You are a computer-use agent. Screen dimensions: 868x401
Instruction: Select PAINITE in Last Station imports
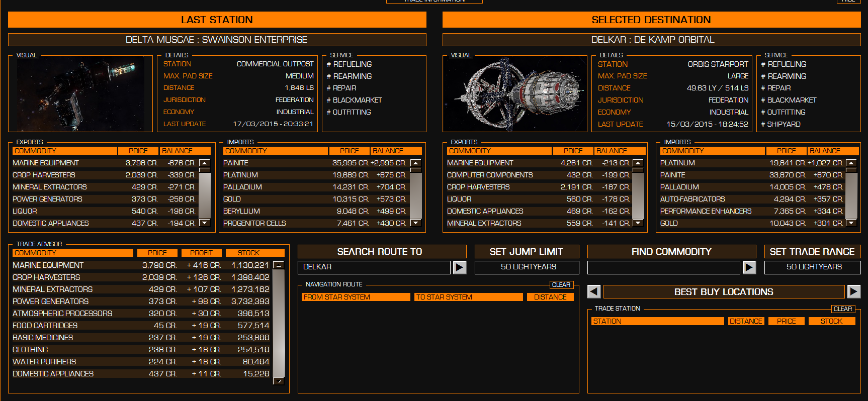pyautogui.click(x=315, y=163)
